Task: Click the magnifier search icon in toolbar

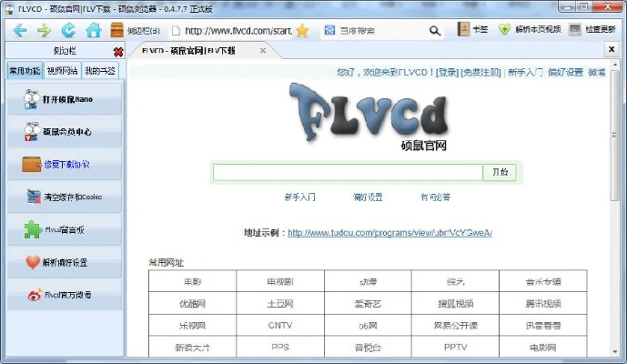Action: point(436,30)
